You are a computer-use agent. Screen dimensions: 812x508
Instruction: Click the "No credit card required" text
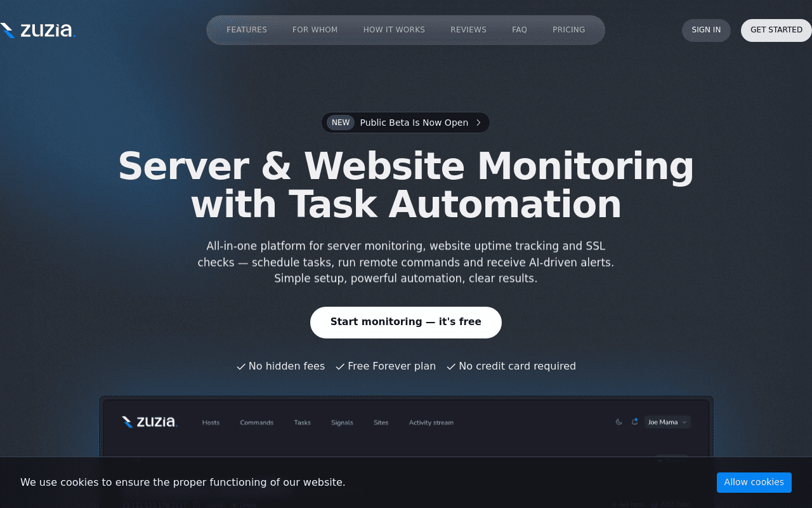(518, 366)
